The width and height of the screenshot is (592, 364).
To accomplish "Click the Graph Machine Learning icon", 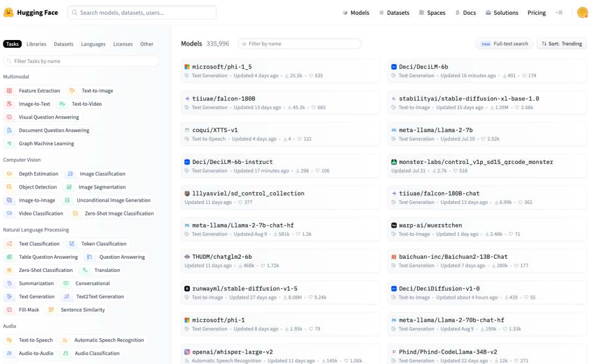I will click(x=9, y=144).
